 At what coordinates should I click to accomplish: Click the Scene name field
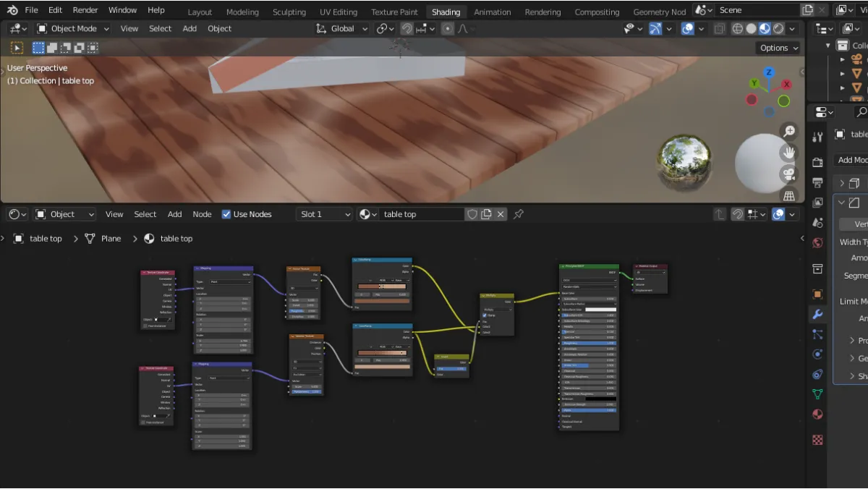tap(757, 10)
